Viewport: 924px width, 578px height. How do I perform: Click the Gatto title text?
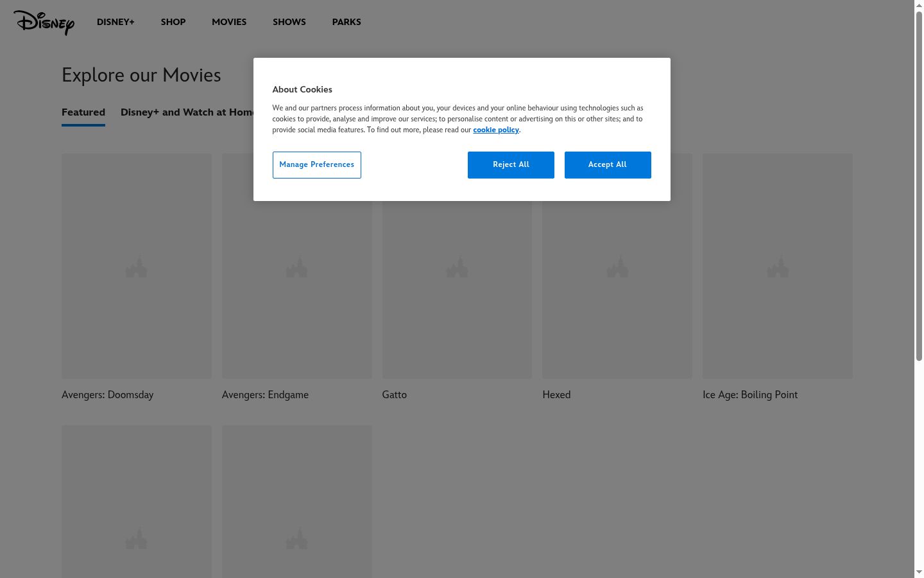tap(395, 395)
